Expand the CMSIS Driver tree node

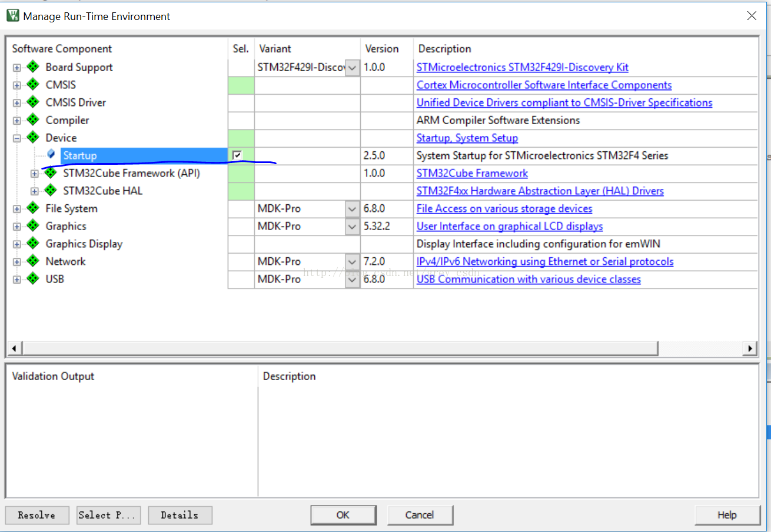tap(16, 103)
